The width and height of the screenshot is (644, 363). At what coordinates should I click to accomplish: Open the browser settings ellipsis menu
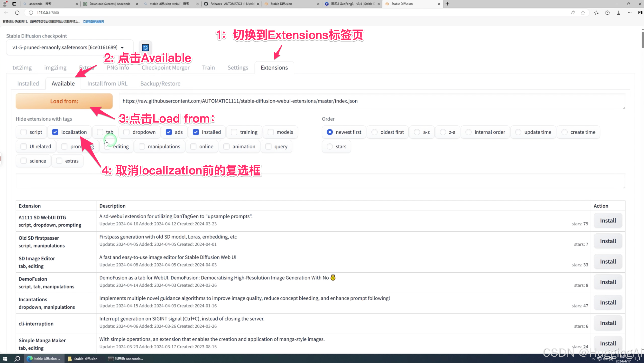629,12
